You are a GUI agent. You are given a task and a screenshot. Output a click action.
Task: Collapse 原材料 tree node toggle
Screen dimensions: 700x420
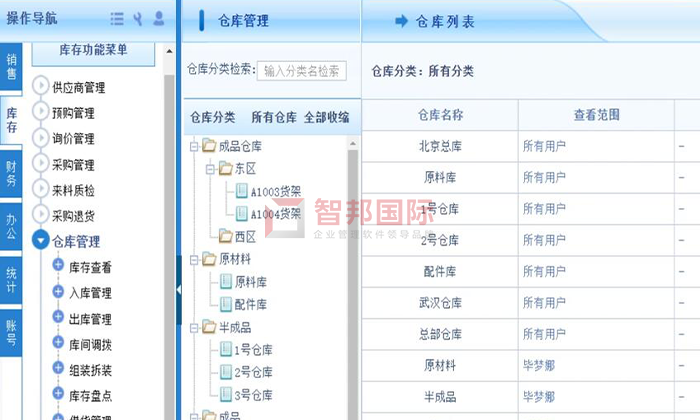click(194, 260)
